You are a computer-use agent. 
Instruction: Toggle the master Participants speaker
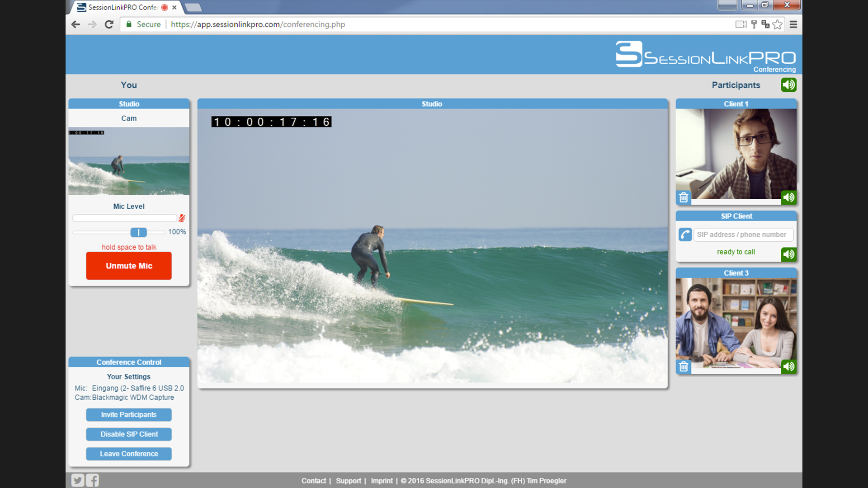click(788, 84)
